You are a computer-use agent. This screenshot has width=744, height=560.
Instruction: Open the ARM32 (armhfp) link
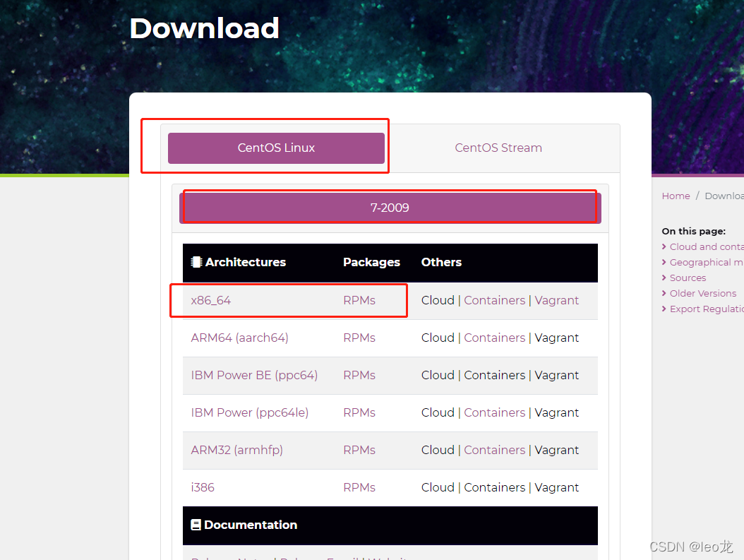pos(236,450)
